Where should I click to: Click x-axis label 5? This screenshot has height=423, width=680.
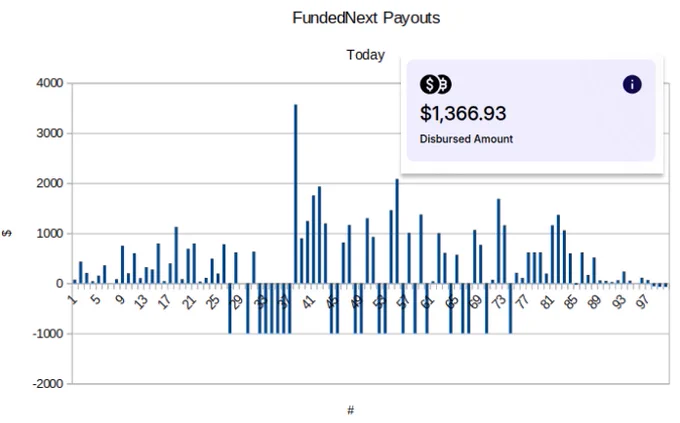[x=95, y=299]
